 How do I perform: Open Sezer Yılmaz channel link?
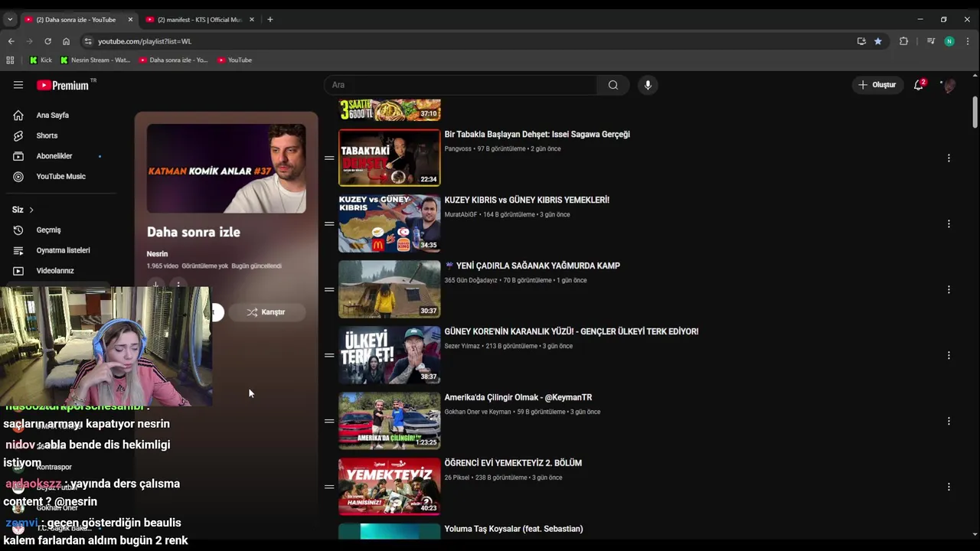click(x=462, y=347)
